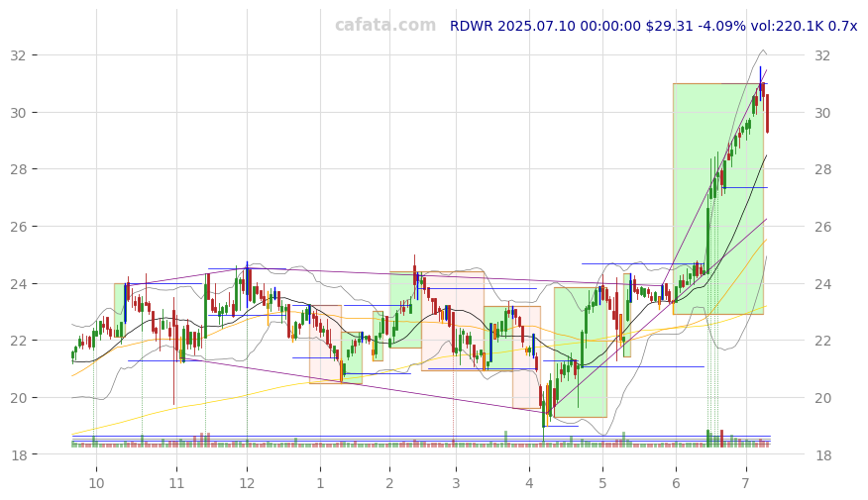
Task: Click the right axis label 28
Action: [822, 169]
